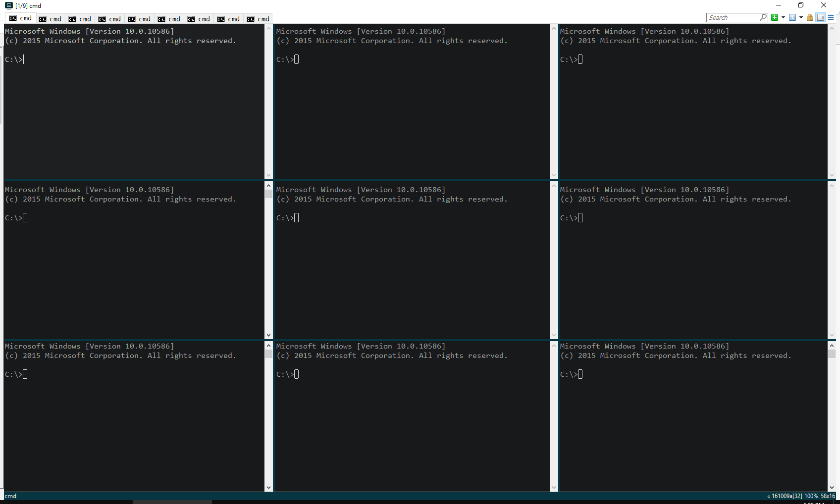This screenshot has height=504, width=840.
Task: Click the C:\> prompt in the top-left console pane
Action: click(14, 59)
